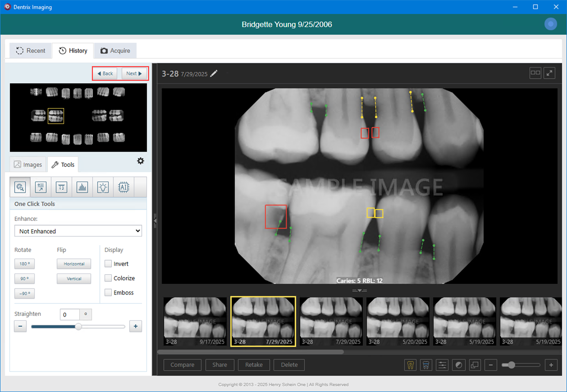
Task: Toggle the Emboss checkbox
Action: tap(108, 292)
